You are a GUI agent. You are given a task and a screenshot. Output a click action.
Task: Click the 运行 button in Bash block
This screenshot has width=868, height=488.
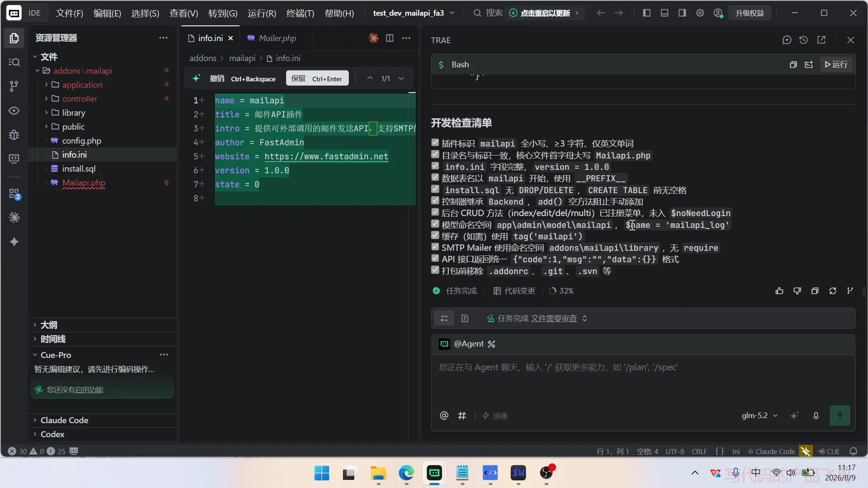[836, 64]
